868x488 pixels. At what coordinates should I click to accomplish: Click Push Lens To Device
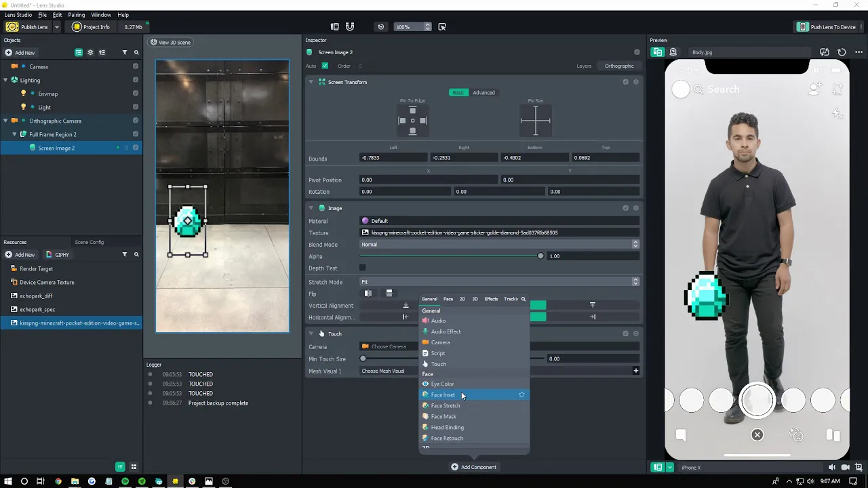pyautogui.click(x=827, y=27)
